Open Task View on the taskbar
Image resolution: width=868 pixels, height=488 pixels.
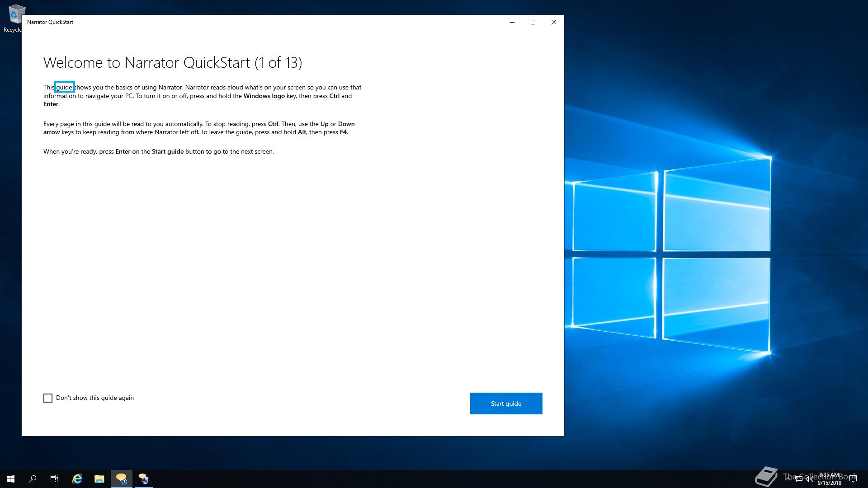point(54,479)
